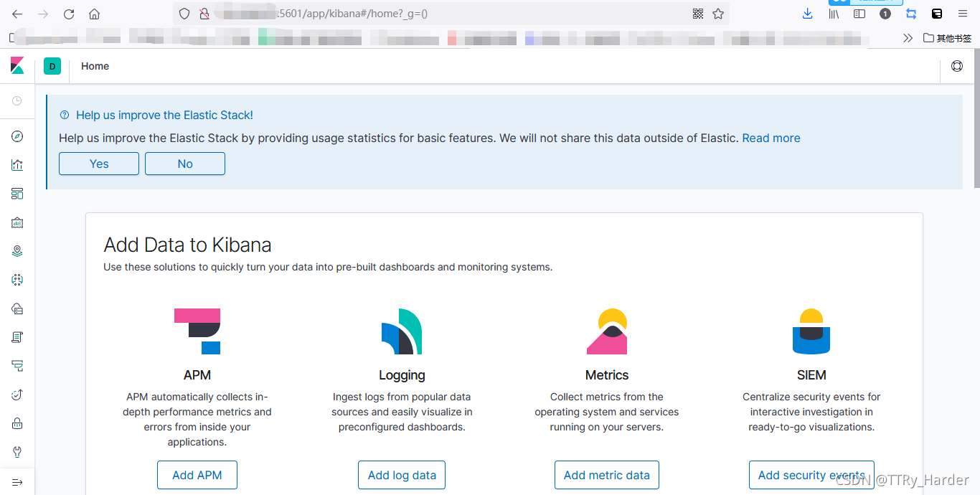Go to browser home page icon
Screen dimensions: 980x495
point(95,14)
